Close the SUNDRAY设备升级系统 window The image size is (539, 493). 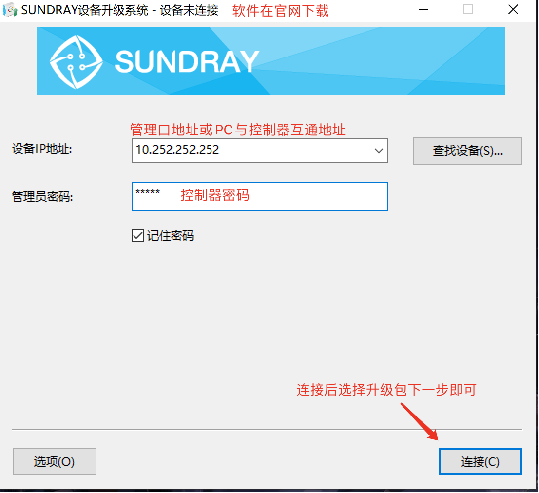[x=513, y=10]
